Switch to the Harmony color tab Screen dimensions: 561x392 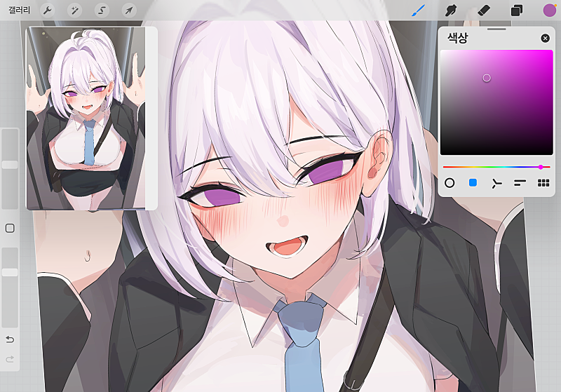[x=496, y=183]
